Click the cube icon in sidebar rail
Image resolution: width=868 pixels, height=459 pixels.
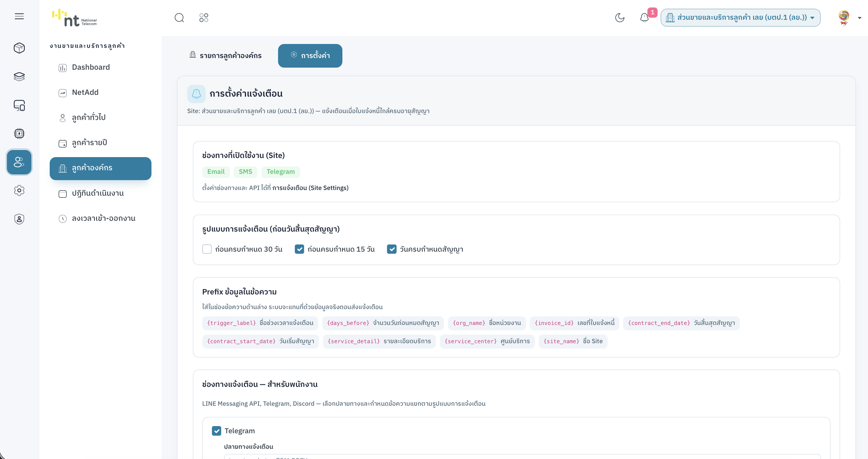pyautogui.click(x=19, y=48)
